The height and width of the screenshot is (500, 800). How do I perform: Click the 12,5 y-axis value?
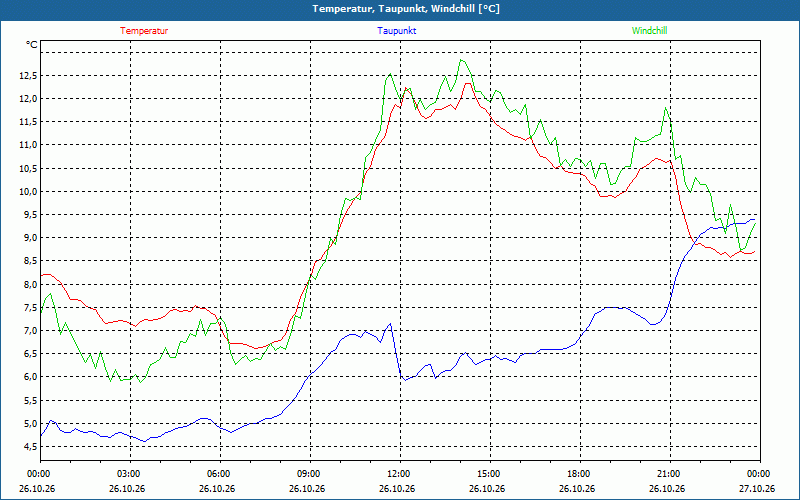click(x=28, y=76)
